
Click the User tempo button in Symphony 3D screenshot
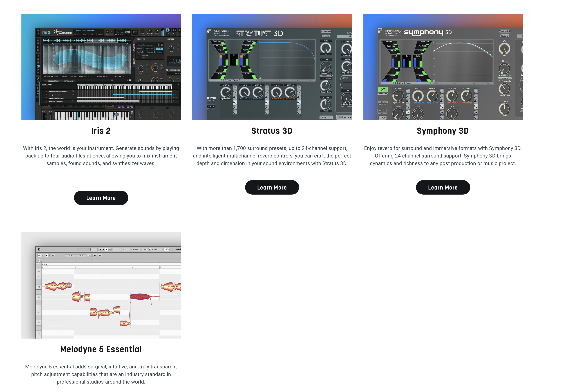(383, 102)
